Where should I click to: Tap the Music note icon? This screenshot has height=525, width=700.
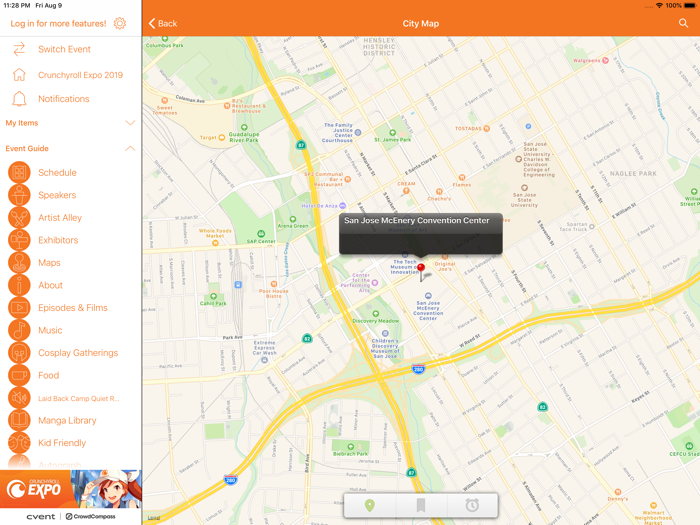tap(19, 330)
